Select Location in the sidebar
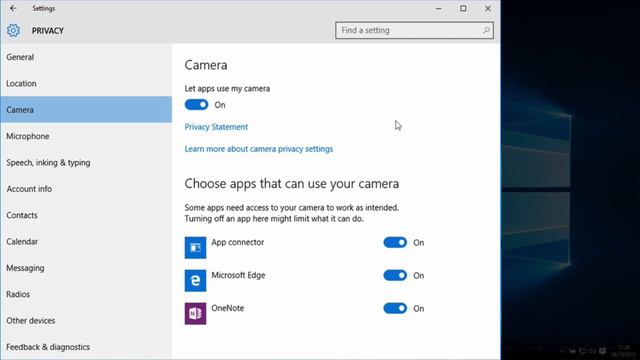This screenshot has width=640, height=360. [x=86, y=83]
